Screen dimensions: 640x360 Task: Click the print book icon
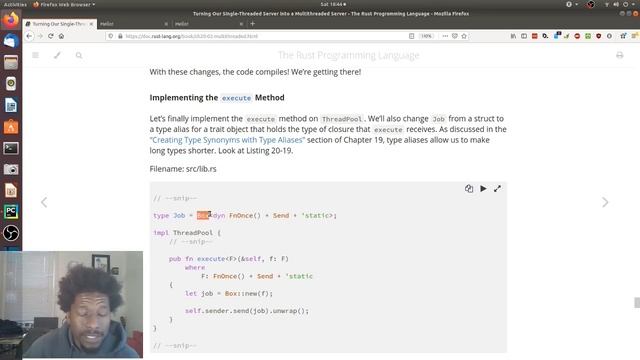pos(620,55)
